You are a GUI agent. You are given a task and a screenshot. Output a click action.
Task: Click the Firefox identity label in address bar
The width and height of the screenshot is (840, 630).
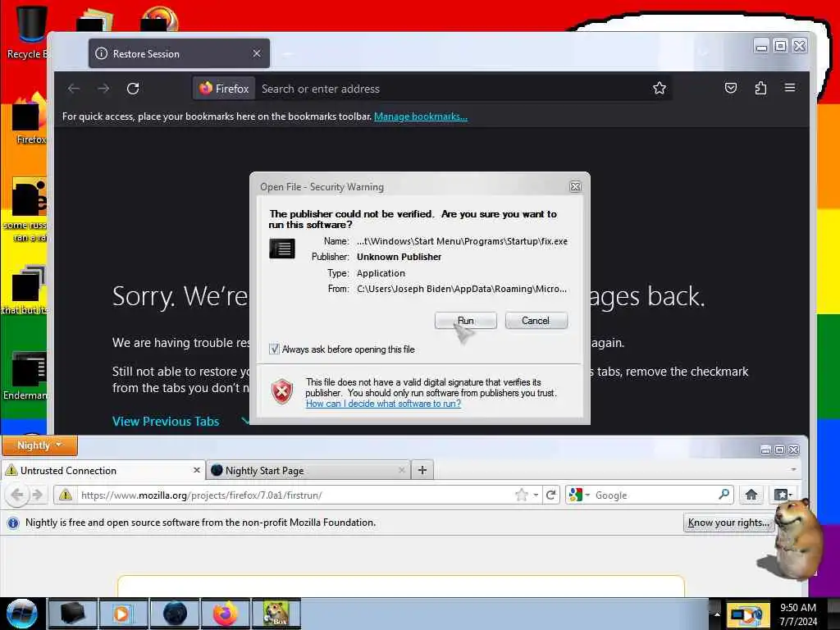click(224, 89)
